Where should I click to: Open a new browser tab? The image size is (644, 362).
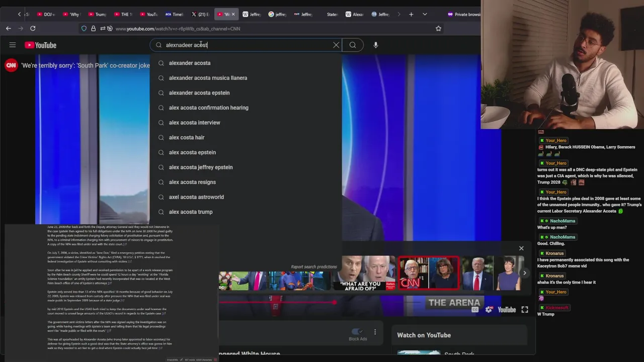(x=411, y=14)
